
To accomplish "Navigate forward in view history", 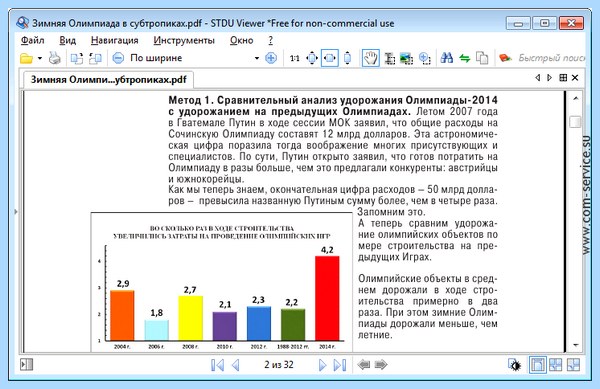I will click(x=381, y=365).
